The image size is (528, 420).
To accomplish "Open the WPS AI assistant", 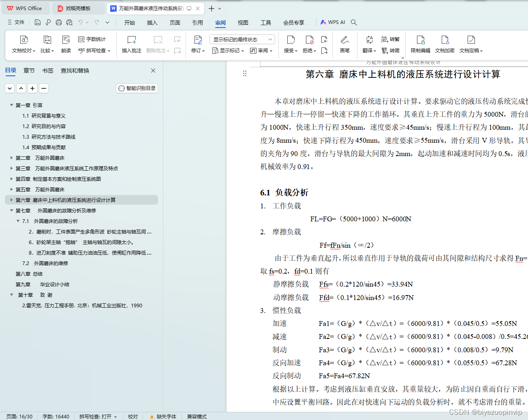I will coord(333,22).
